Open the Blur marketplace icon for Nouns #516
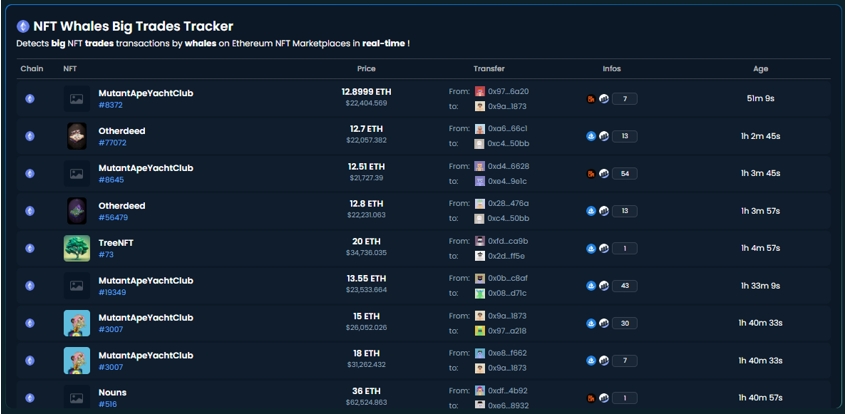 pos(591,398)
